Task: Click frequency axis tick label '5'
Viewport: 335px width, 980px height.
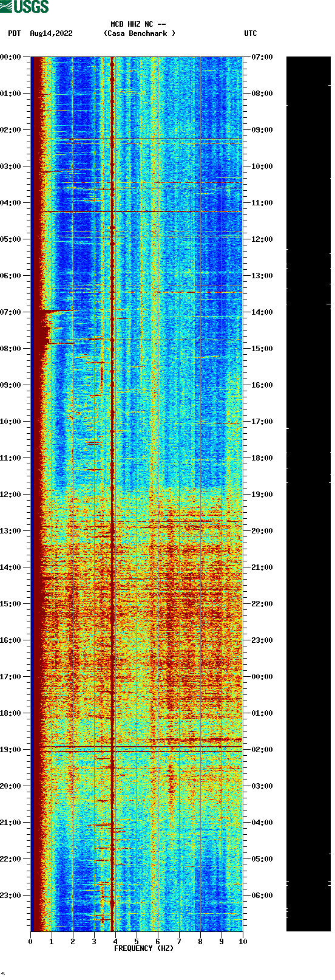Action: [137, 942]
